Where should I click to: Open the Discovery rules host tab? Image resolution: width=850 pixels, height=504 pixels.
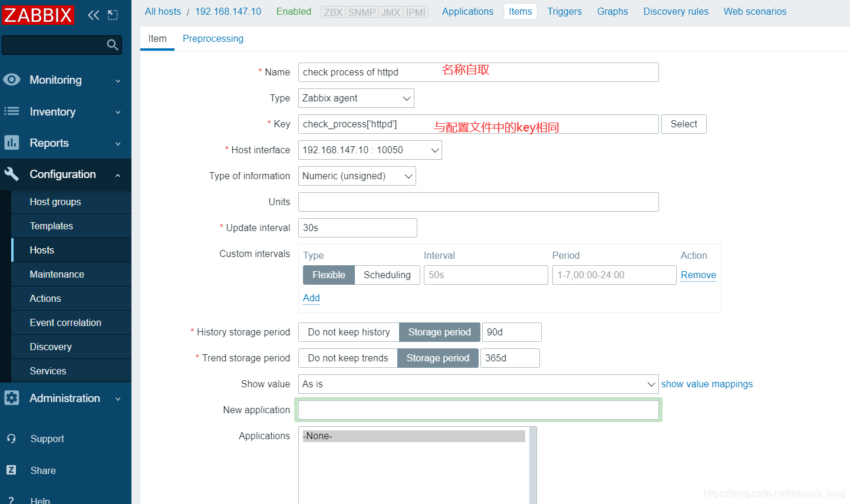[676, 11]
